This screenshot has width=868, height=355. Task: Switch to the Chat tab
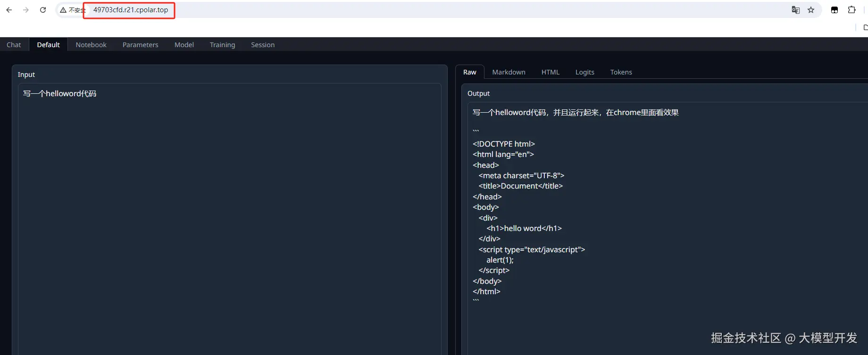point(14,45)
